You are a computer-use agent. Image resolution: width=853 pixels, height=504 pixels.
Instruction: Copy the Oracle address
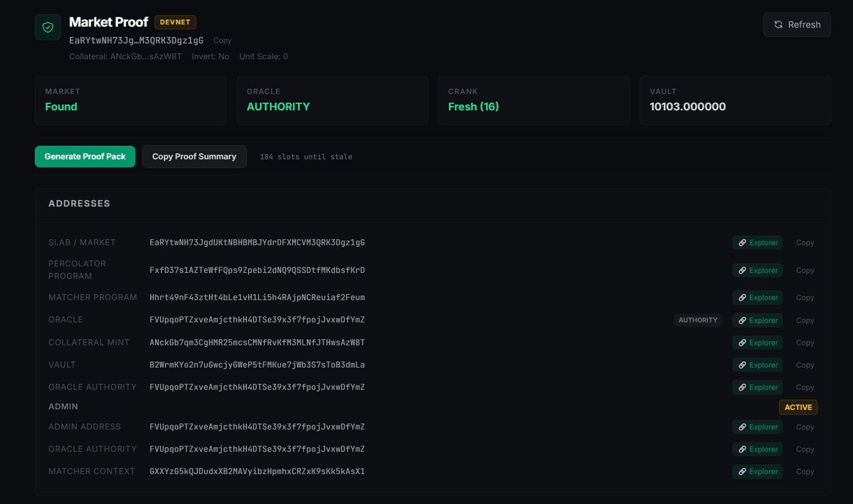(x=805, y=320)
